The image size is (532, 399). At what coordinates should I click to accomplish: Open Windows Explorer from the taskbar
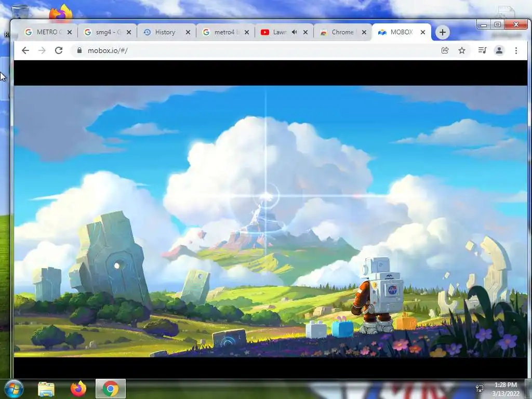pos(46,389)
